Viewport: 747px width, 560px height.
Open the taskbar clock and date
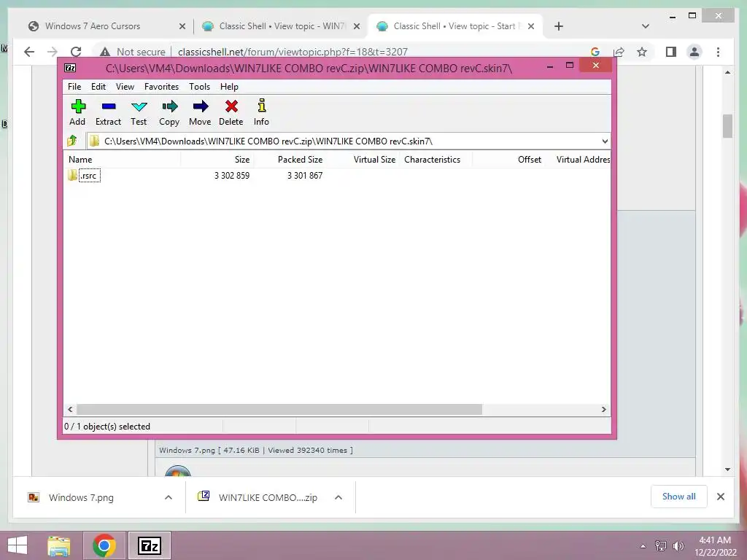pos(715,546)
